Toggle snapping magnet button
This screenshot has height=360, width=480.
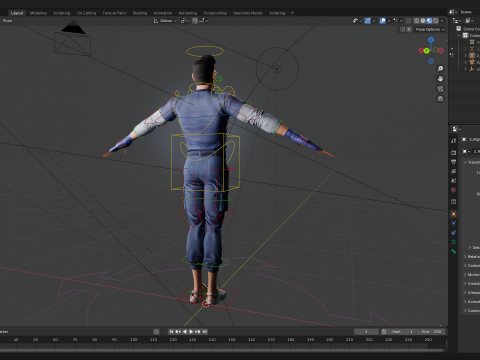pos(195,21)
